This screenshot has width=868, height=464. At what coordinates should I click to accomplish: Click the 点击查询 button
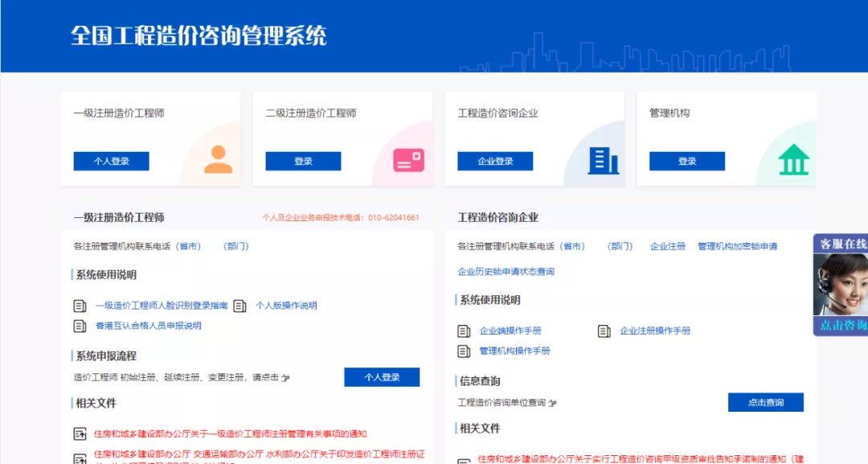click(x=765, y=402)
